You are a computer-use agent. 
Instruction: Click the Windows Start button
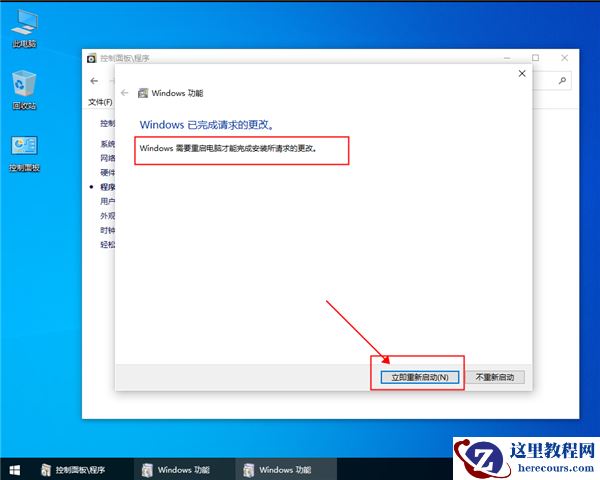[15, 470]
